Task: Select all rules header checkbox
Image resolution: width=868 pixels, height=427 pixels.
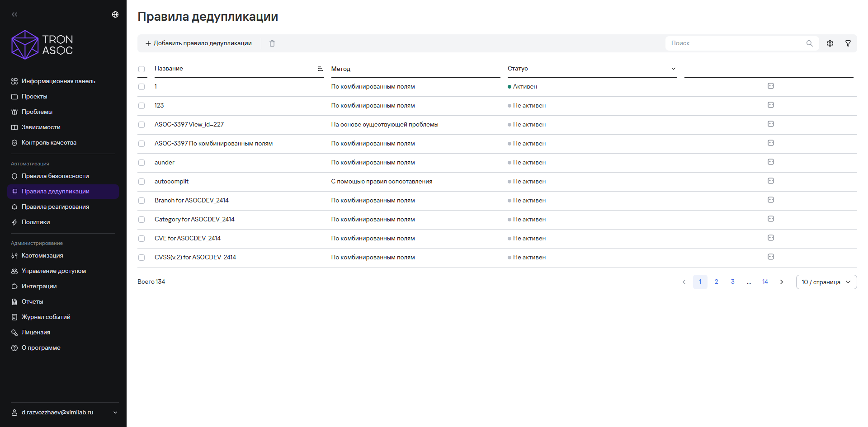Action: click(142, 69)
